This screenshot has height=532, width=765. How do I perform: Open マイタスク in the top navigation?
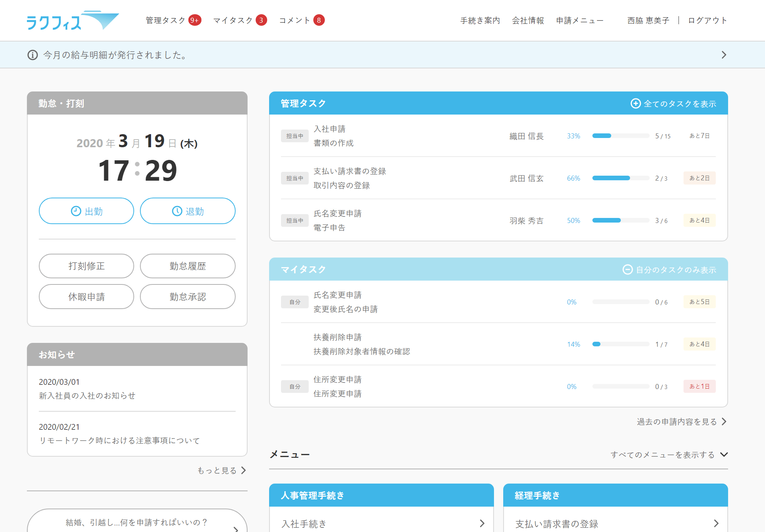[233, 20]
